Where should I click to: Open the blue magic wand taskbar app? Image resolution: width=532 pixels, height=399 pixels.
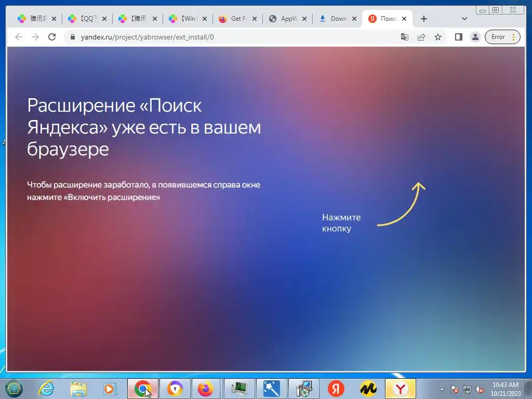(x=271, y=389)
